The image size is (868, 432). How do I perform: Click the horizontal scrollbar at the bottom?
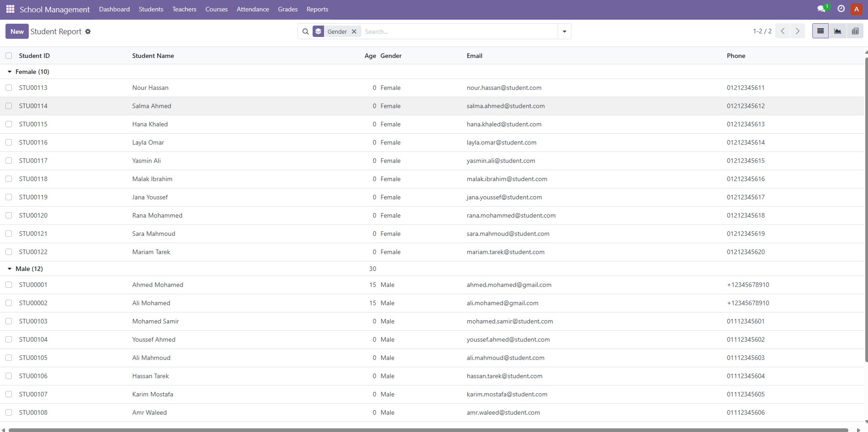(x=428, y=430)
